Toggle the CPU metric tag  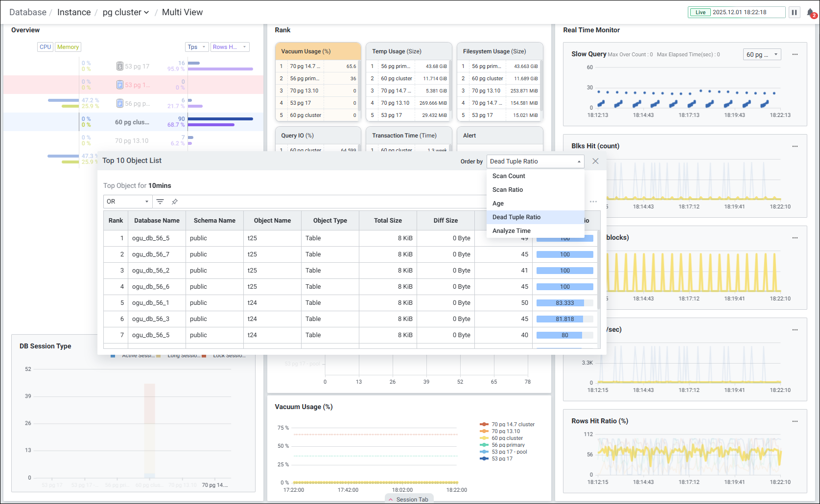pyautogui.click(x=46, y=47)
